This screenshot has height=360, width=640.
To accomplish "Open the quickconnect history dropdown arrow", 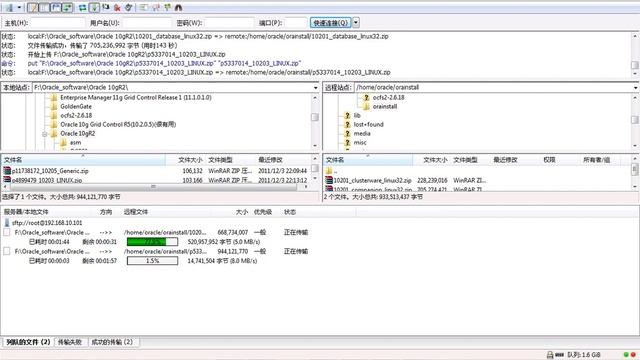I will [356, 23].
